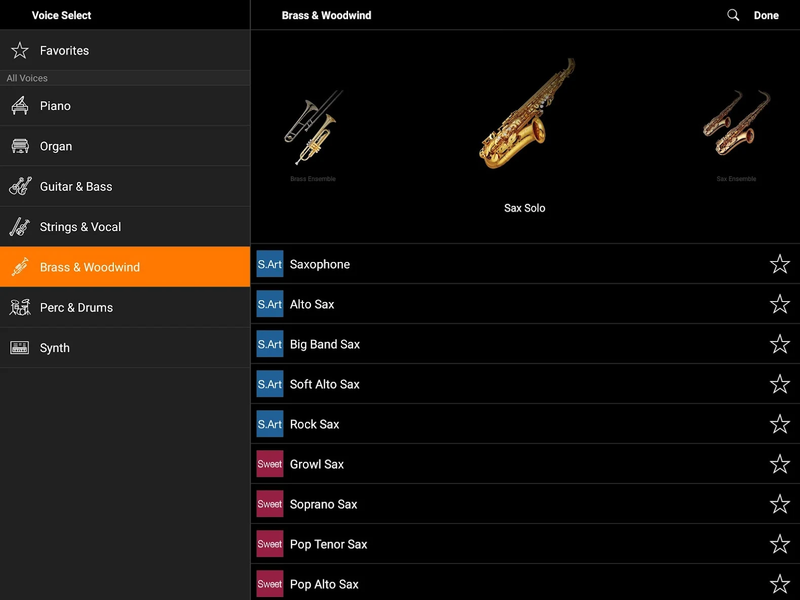Pick the Pop Tenor Sax voice
The image size is (800, 600).
328,544
